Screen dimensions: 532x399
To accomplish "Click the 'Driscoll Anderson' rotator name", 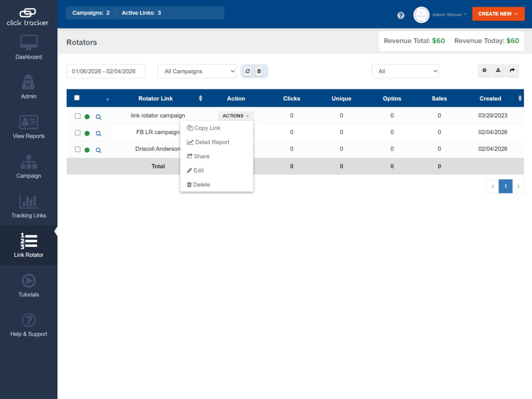I will 158,149.
